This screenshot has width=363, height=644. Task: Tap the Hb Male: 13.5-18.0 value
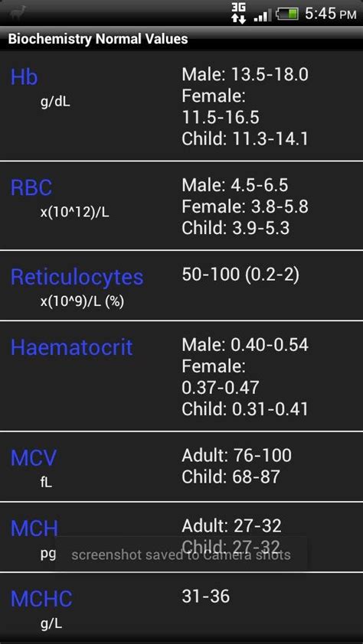(x=245, y=75)
